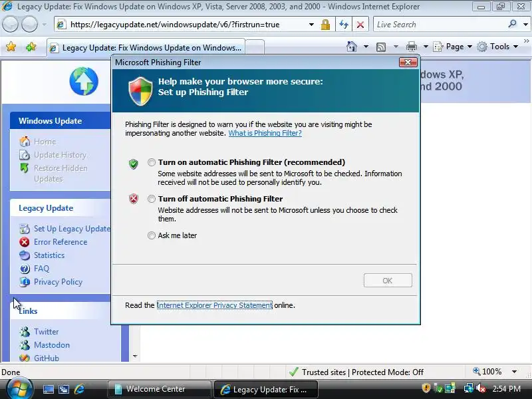The image size is (532, 399).
Task: Open Restore Hidden Updates link
Action: [61, 174]
